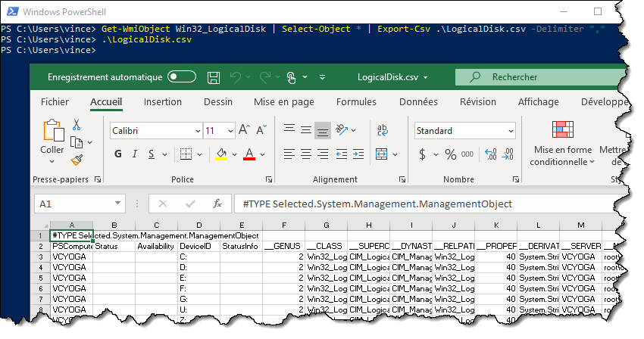Expand the Coller paste options arrow
Screen dimensions: 644x339
(x=52, y=161)
